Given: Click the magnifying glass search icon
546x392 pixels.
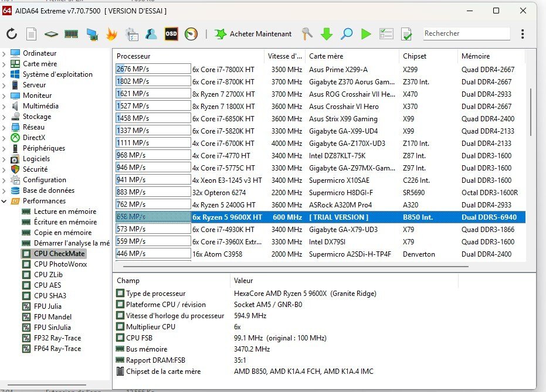Looking at the screenshot, I should click(347, 34).
